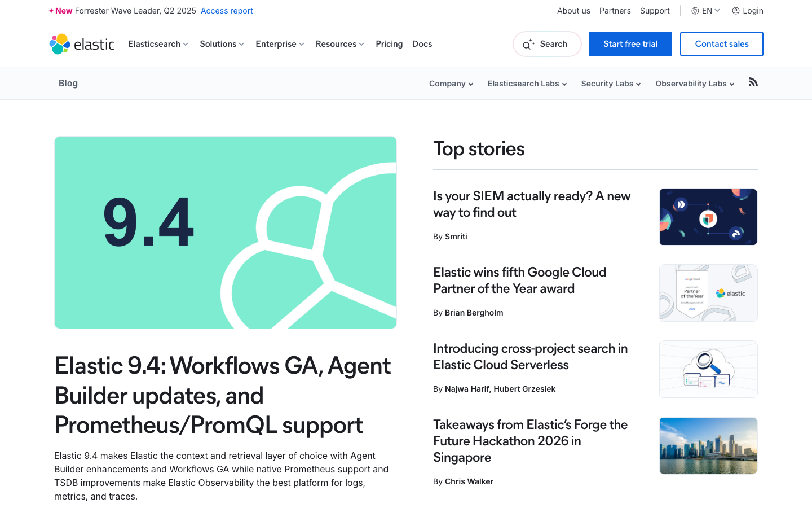The width and height of the screenshot is (812, 508).
Task: Expand the Resources menu
Action: (x=340, y=44)
